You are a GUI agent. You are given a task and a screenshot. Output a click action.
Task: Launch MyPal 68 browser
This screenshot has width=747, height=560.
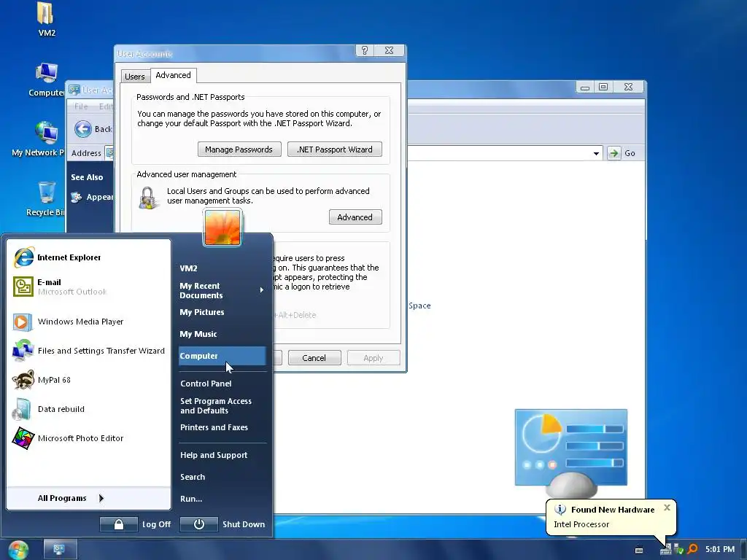89,380
